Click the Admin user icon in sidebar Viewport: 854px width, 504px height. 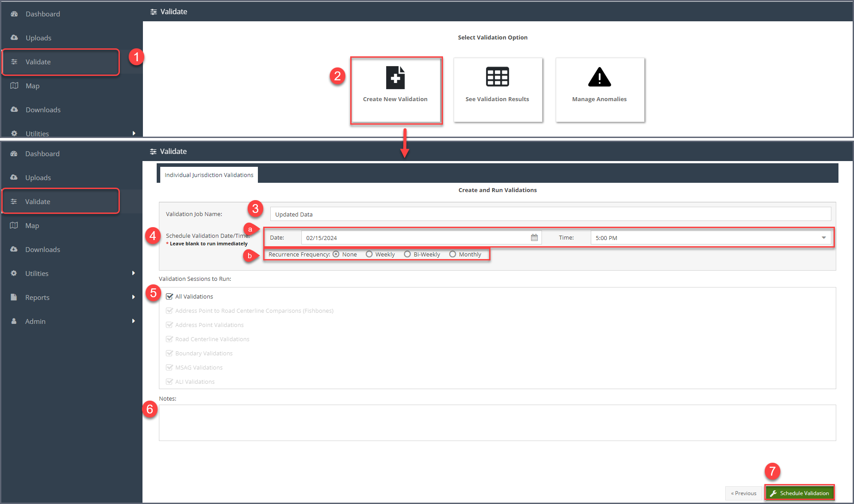pos(14,321)
